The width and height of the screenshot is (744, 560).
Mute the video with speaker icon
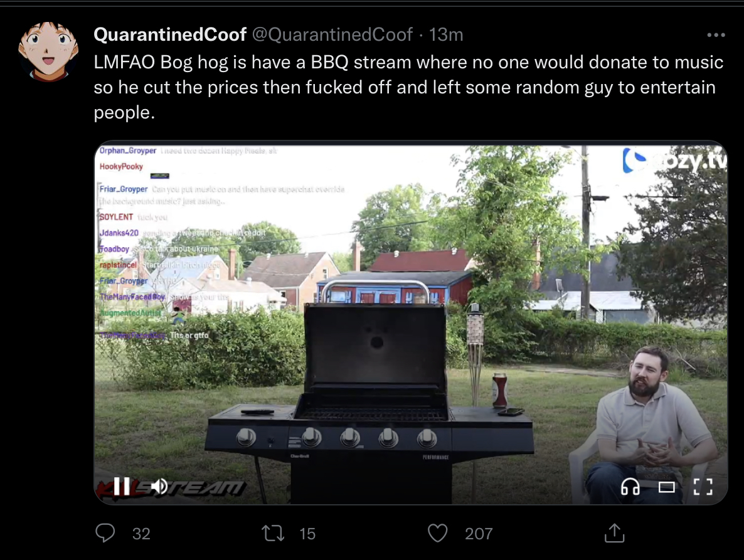[159, 487]
